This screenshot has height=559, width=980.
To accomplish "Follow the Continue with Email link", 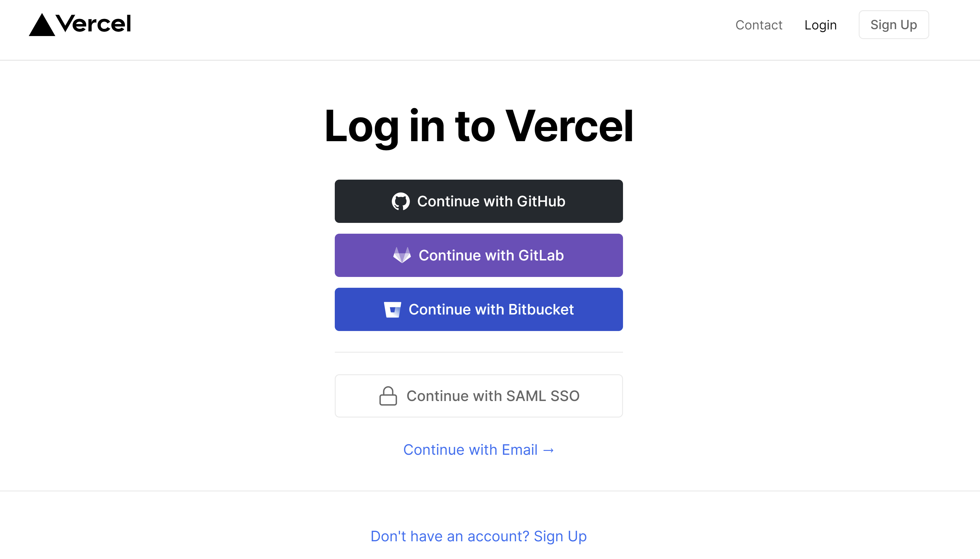I will pos(470,450).
